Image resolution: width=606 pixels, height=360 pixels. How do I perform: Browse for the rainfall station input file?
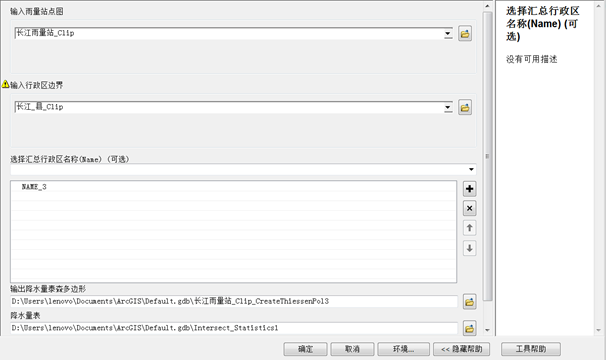(x=465, y=34)
